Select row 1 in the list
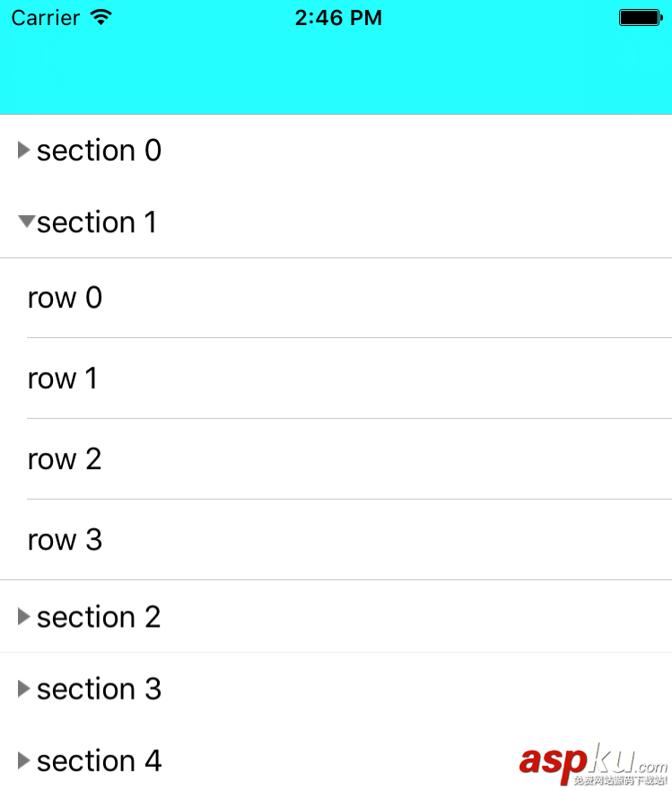This screenshot has height=791, width=672. 336,378
